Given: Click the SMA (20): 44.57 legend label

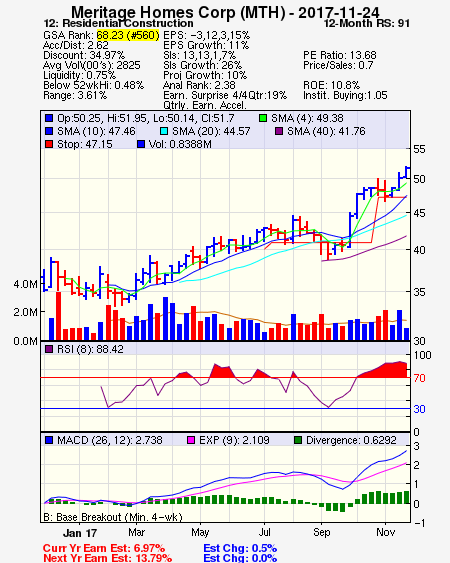Looking at the screenshot, I should click(211, 131).
